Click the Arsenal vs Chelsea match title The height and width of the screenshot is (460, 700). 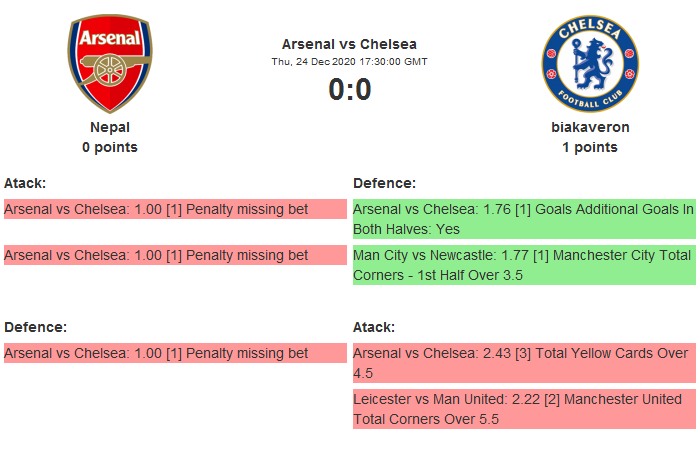coord(349,44)
